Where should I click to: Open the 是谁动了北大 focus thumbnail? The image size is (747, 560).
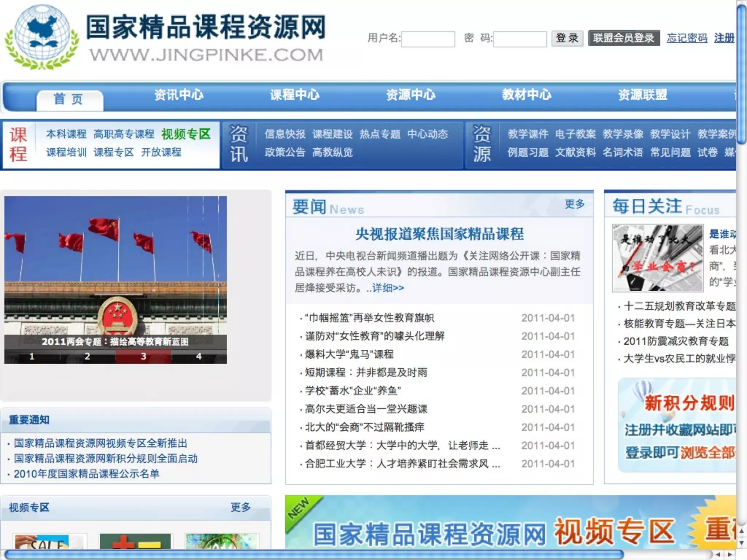(658, 258)
